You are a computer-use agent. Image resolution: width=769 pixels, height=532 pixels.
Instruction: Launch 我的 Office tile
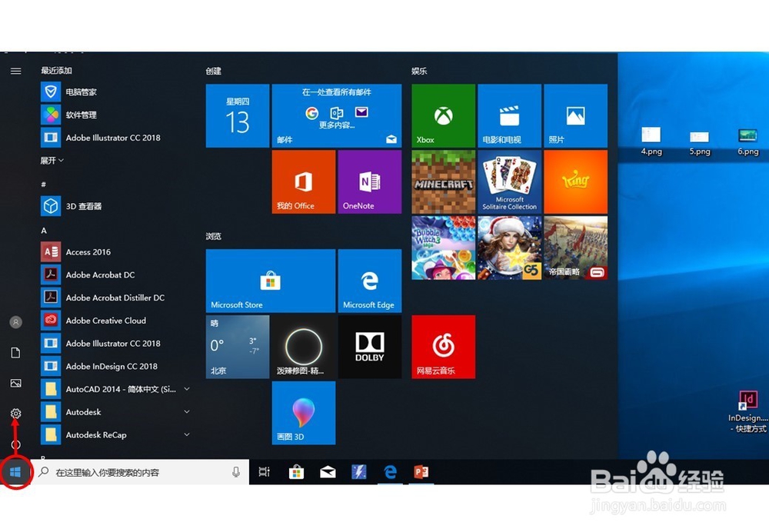point(304,182)
